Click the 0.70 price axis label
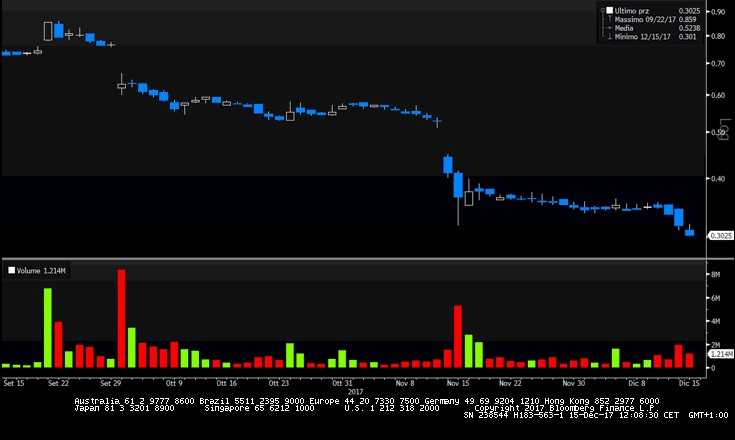The width and height of the screenshot is (735, 440). tap(718, 63)
